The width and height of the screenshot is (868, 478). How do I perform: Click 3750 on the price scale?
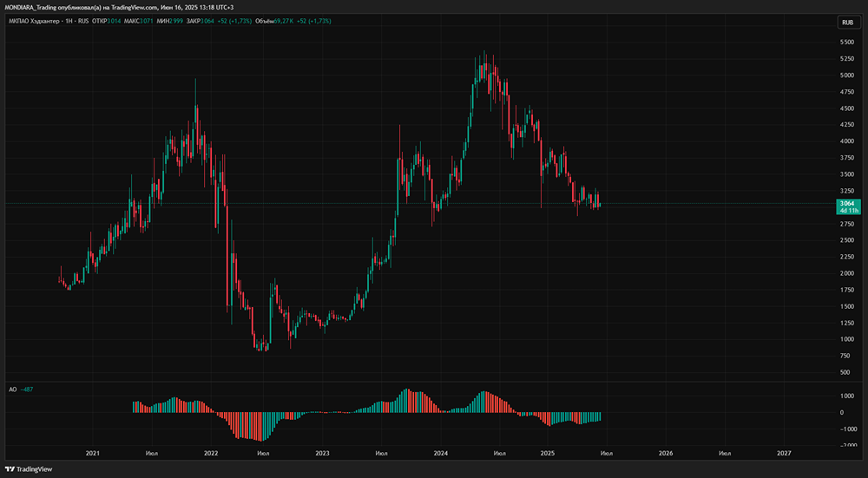(847, 158)
